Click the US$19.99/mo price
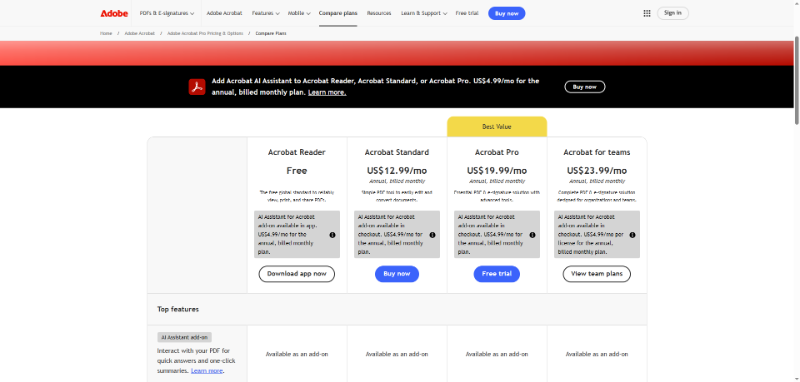The image size is (800, 382). pos(497,170)
